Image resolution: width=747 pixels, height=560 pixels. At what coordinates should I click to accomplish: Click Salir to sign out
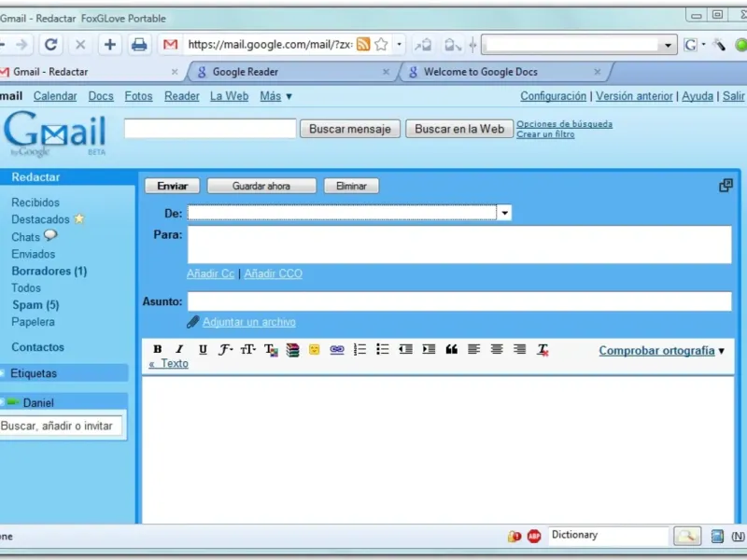tap(733, 96)
